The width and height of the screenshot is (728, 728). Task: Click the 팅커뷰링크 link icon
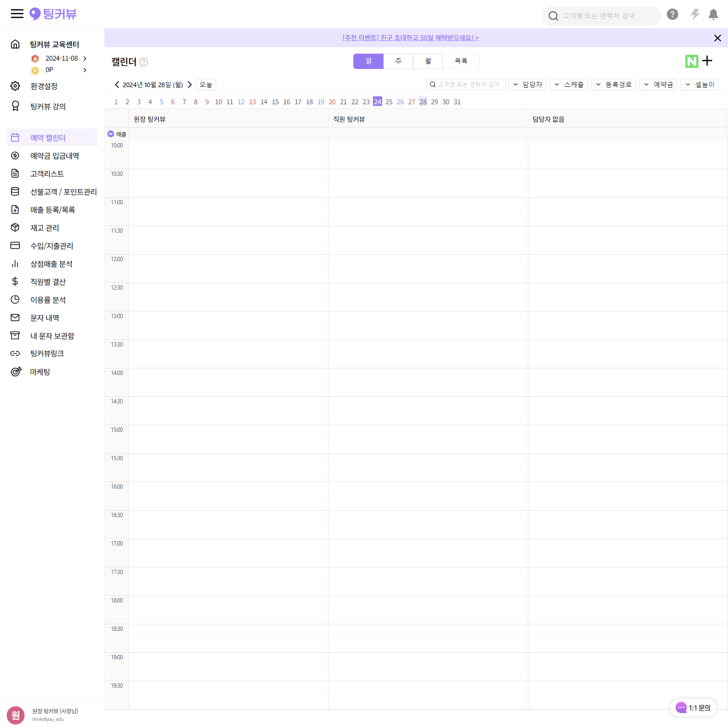coord(15,354)
